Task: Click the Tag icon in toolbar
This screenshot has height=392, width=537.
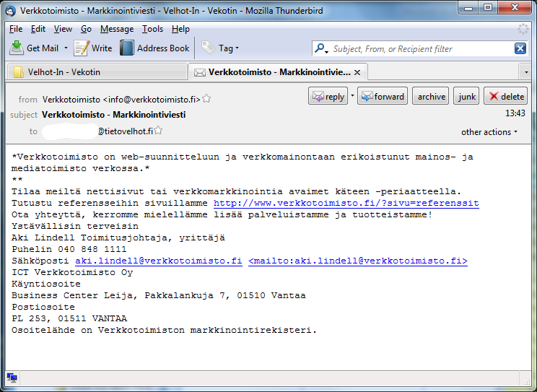Action: (208, 48)
